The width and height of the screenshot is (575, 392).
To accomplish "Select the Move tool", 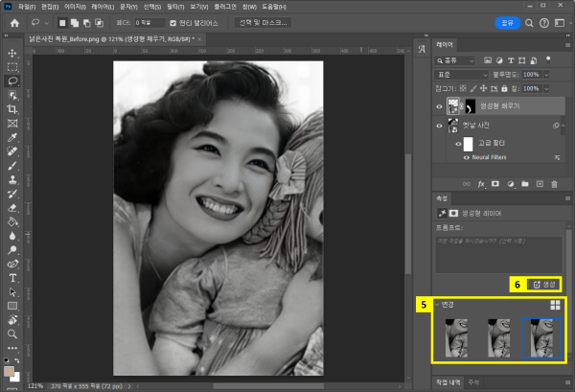I will pos(12,54).
